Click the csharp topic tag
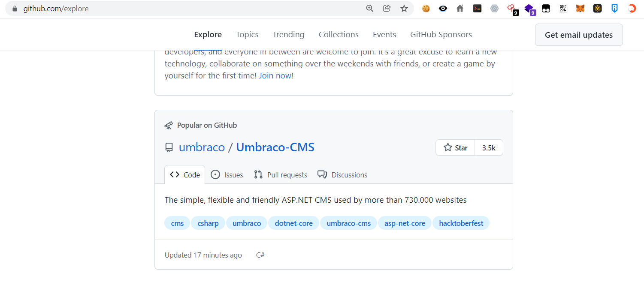Viewport: 644px width, 282px height. [208, 223]
